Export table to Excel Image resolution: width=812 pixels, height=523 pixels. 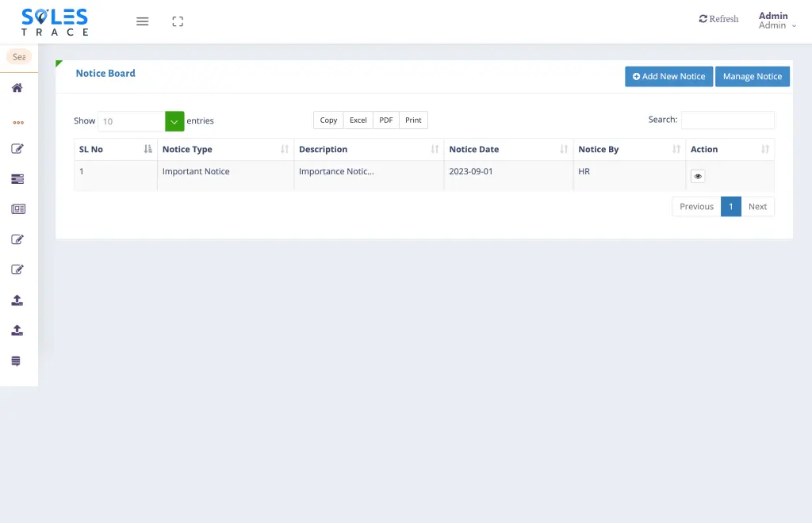point(358,120)
